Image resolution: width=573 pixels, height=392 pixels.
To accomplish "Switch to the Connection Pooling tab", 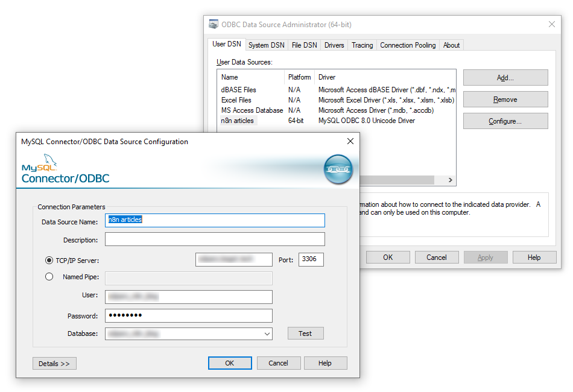I will pyautogui.click(x=407, y=45).
